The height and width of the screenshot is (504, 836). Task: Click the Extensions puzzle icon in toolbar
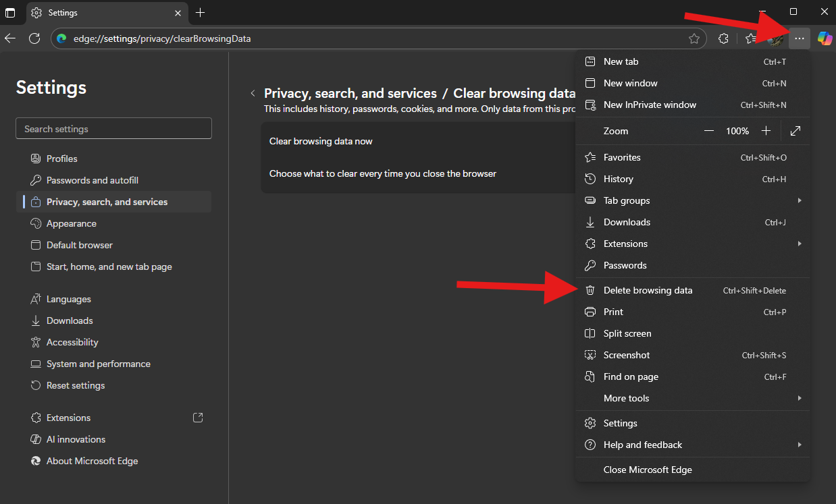(x=723, y=38)
